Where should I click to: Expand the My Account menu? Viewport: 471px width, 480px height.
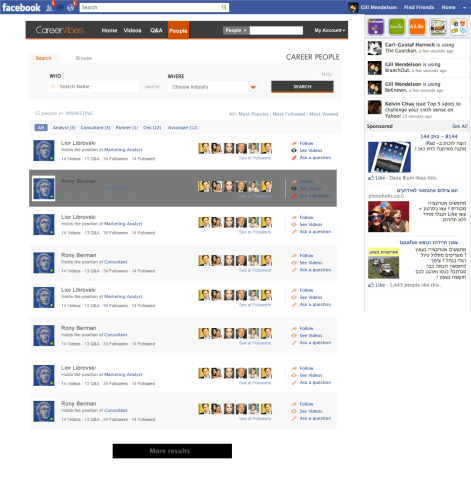(329, 30)
